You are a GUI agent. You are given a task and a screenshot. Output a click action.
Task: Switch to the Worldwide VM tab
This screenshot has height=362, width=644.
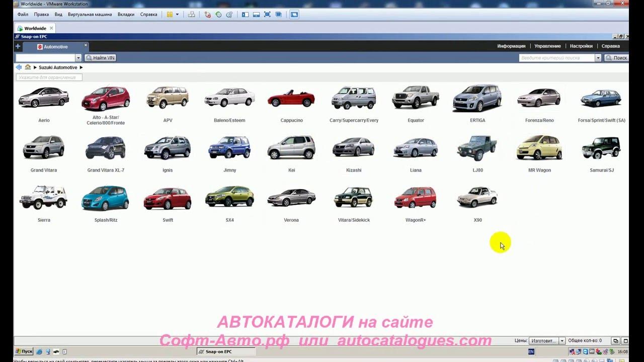tap(35, 28)
